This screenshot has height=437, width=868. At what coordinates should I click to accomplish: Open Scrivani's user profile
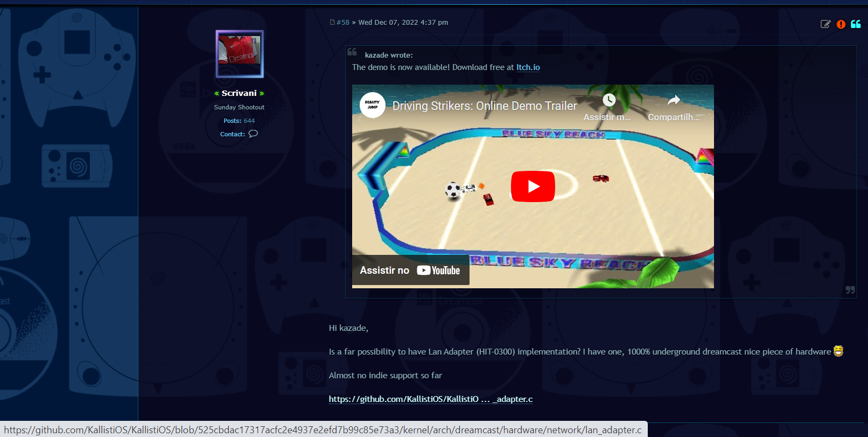tap(239, 93)
